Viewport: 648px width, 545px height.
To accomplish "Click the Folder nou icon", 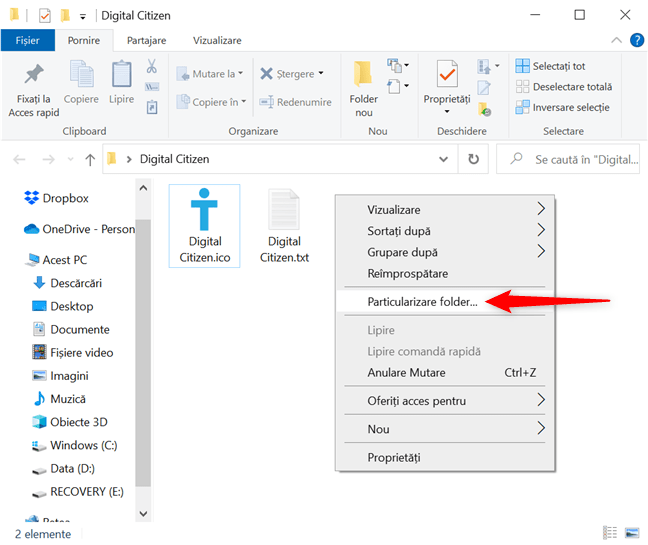I will tap(363, 74).
